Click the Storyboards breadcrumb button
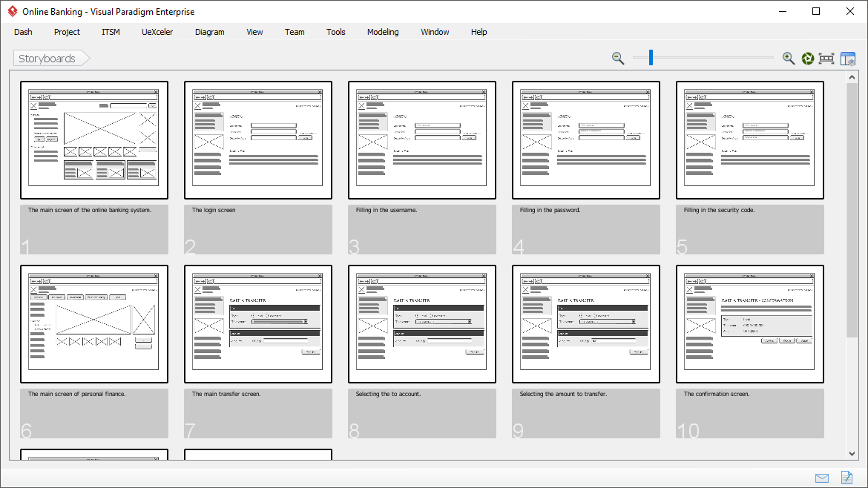Screen dimensions: 868x488 point(51,58)
